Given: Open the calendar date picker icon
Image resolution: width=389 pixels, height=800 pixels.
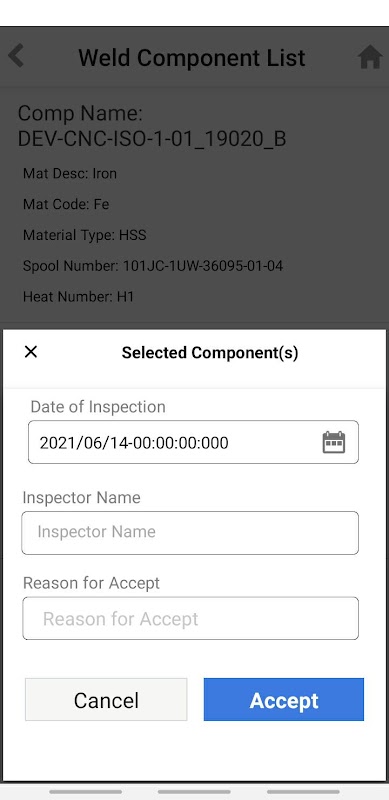Looking at the screenshot, I should coord(334,442).
